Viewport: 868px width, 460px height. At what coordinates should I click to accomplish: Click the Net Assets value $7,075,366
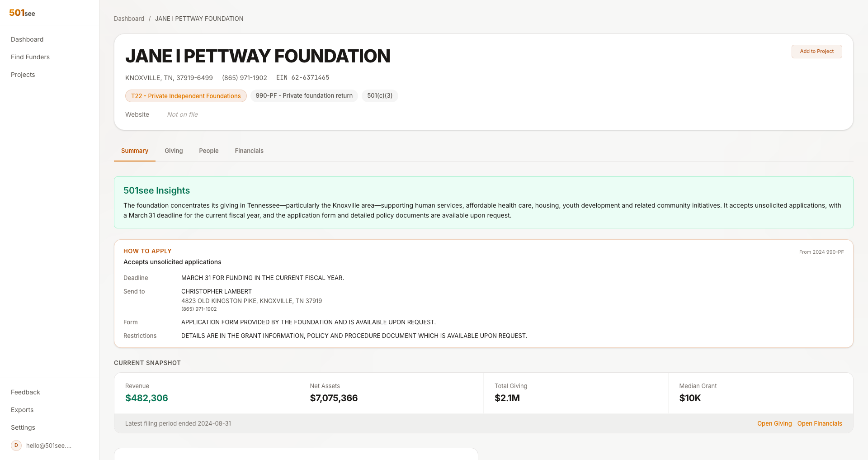click(x=334, y=398)
